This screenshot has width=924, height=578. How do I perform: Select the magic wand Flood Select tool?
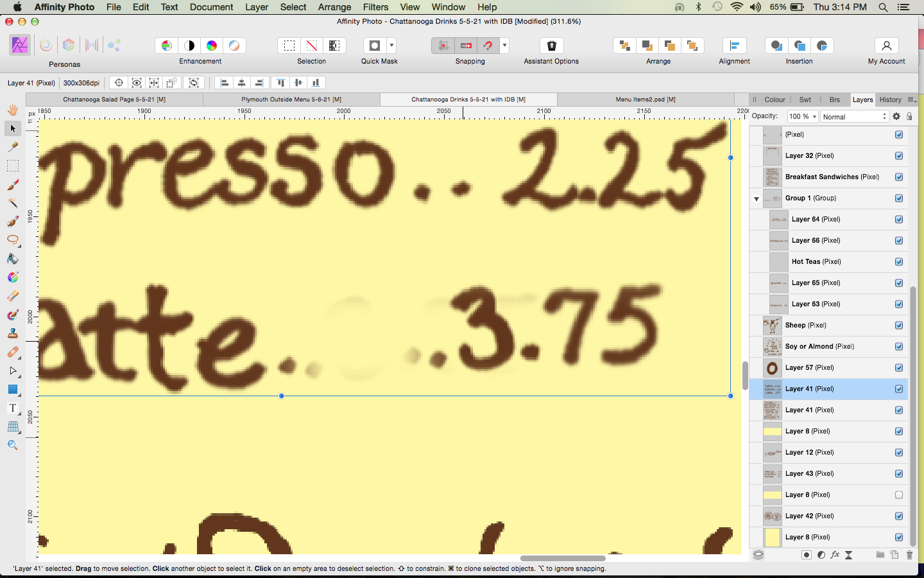(12, 203)
